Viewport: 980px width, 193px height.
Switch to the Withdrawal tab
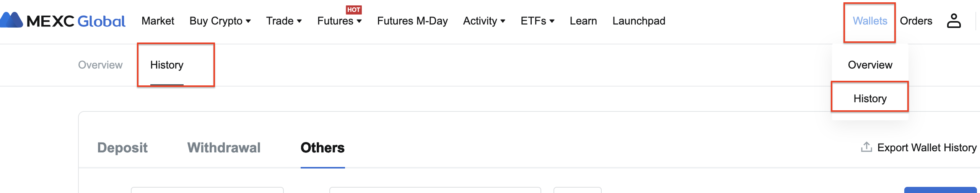(224, 147)
